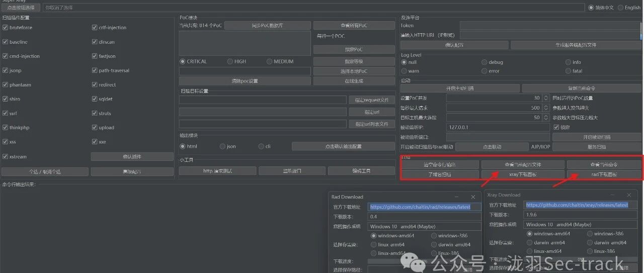The image size is (644, 273).
Task: Toggle the xstream plugin checkbox
Action: (6, 156)
